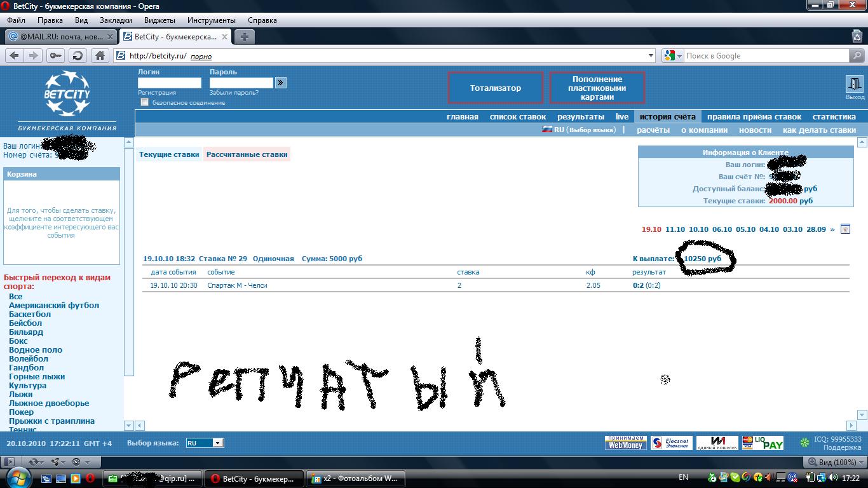
Task: Open the Инструменты menu
Action: [x=212, y=20]
